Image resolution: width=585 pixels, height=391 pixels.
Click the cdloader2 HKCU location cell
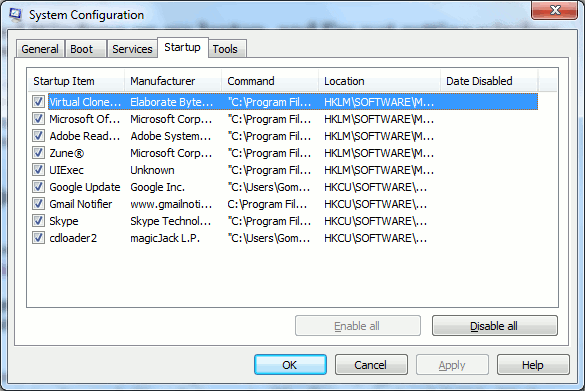pos(375,238)
